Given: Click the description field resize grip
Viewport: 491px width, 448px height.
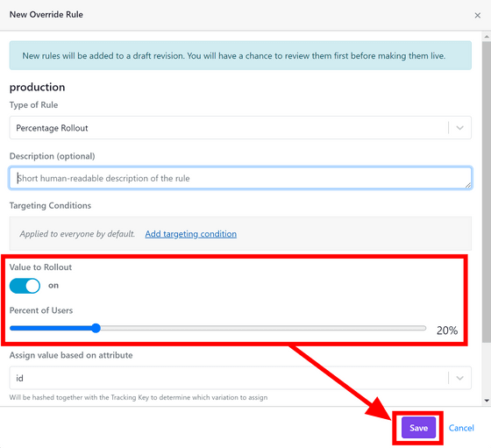Looking at the screenshot, I should pyautogui.click(x=468, y=185).
